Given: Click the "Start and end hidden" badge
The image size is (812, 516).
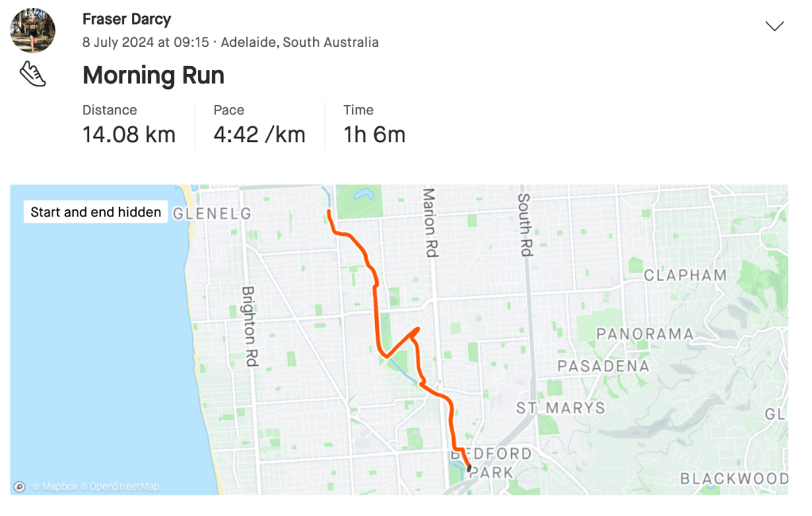Looking at the screenshot, I should coord(96,212).
